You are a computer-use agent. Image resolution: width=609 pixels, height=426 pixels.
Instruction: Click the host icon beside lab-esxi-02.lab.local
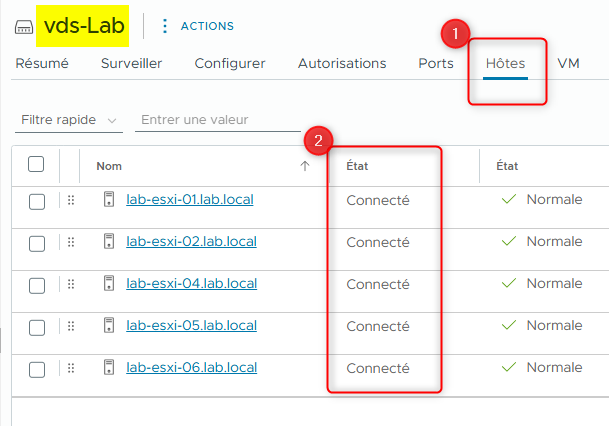(x=109, y=241)
